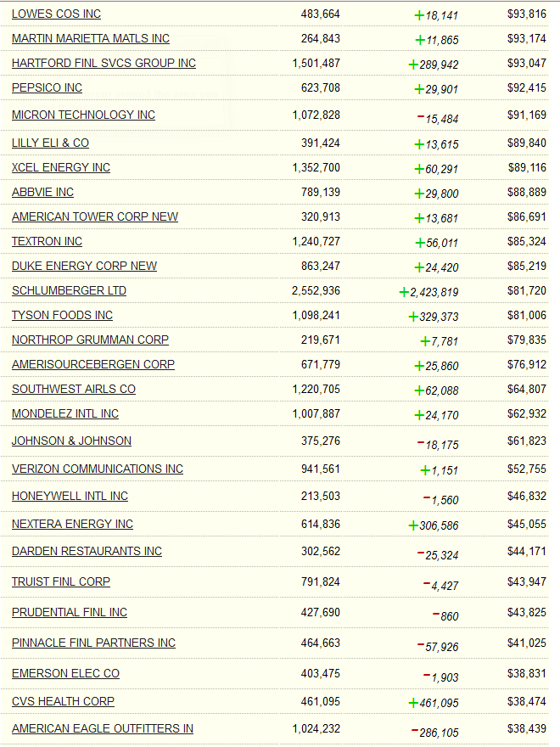Open AMERICAN TOWER CORP NEW link
This screenshot has width=560, height=747.
[95, 216]
